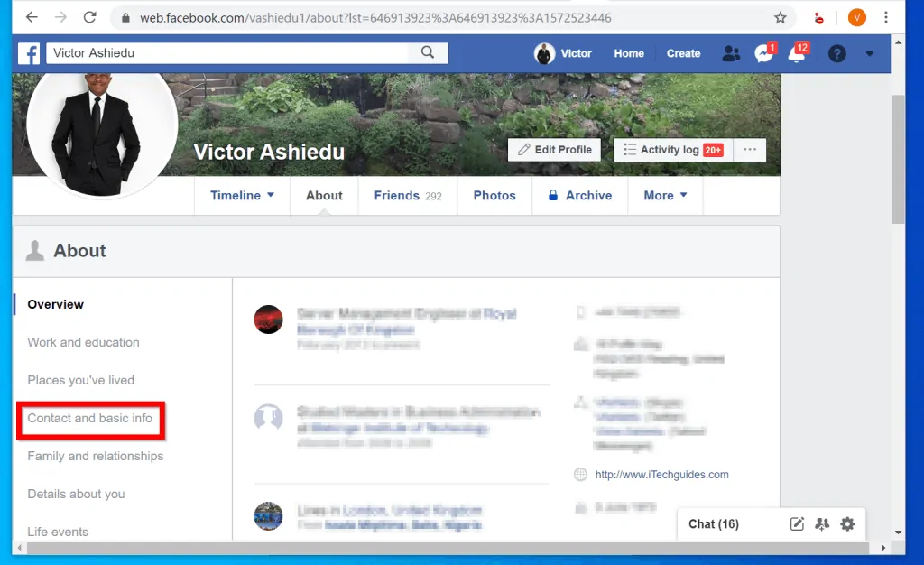
Task: Click the create new group icon in chat
Action: coord(822,523)
